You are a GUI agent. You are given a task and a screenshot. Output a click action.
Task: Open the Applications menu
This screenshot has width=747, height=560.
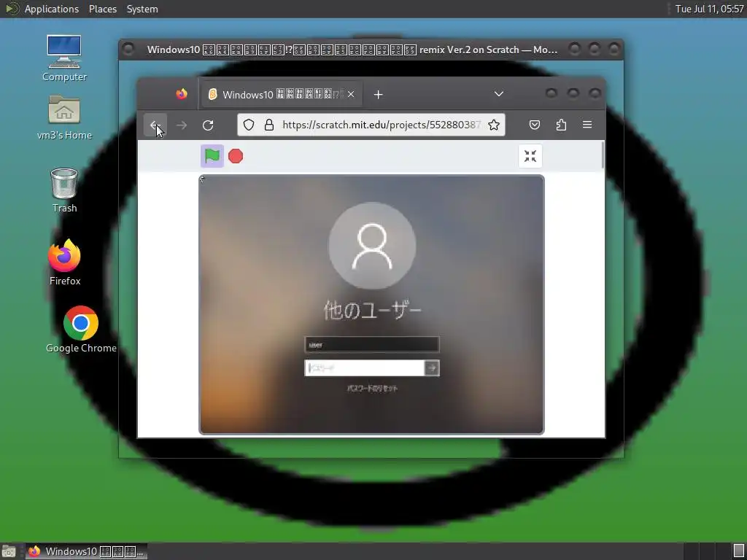click(x=52, y=9)
